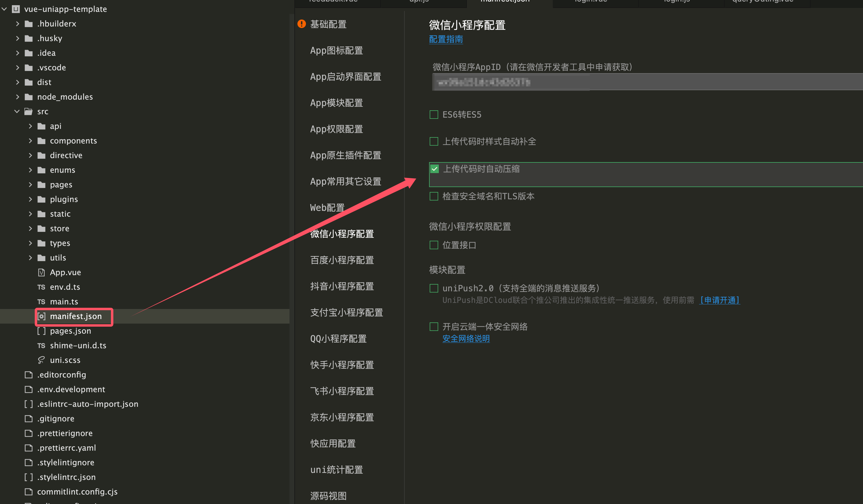863x504 pixels.
Task: Open the uni统计配置 section
Action: [336, 470]
